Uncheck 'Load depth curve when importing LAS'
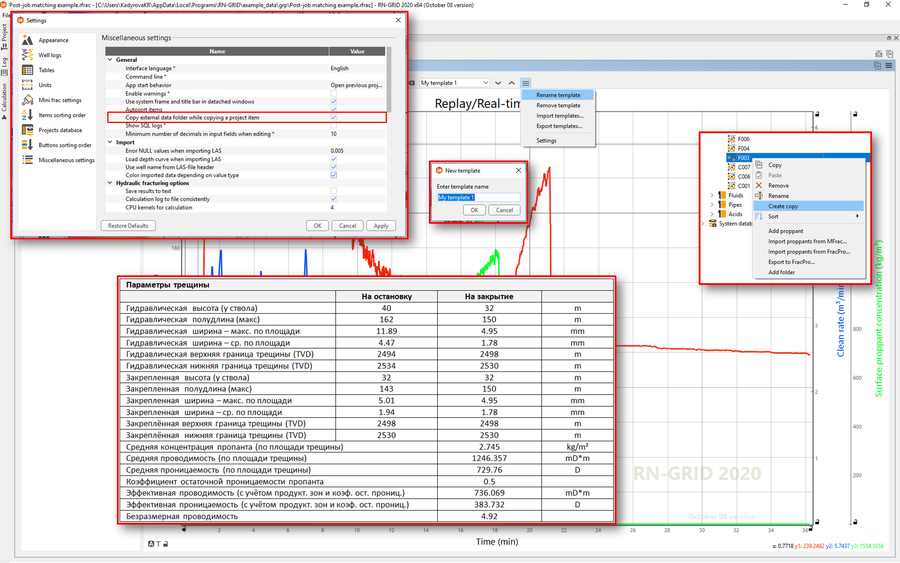This screenshot has width=900, height=563. (334, 159)
